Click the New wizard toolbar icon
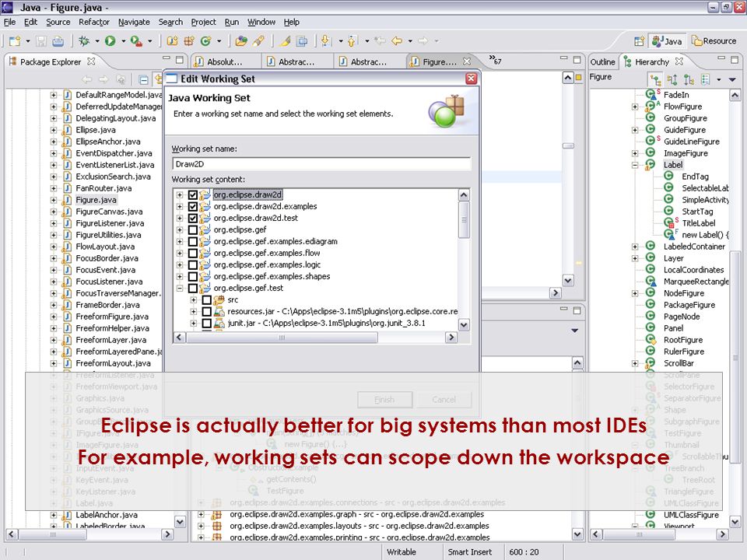 pyautogui.click(x=15, y=41)
